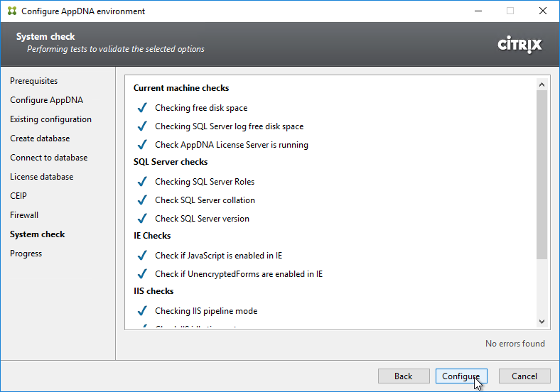Click 'Checking SQL Server Roles' text
This screenshot has width=560, height=392.
point(205,182)
